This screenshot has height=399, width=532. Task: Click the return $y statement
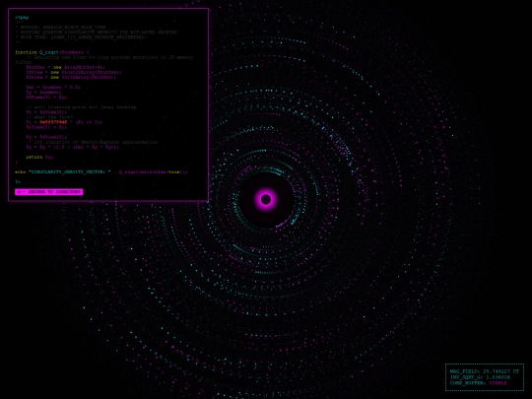(x=39, y=157)
